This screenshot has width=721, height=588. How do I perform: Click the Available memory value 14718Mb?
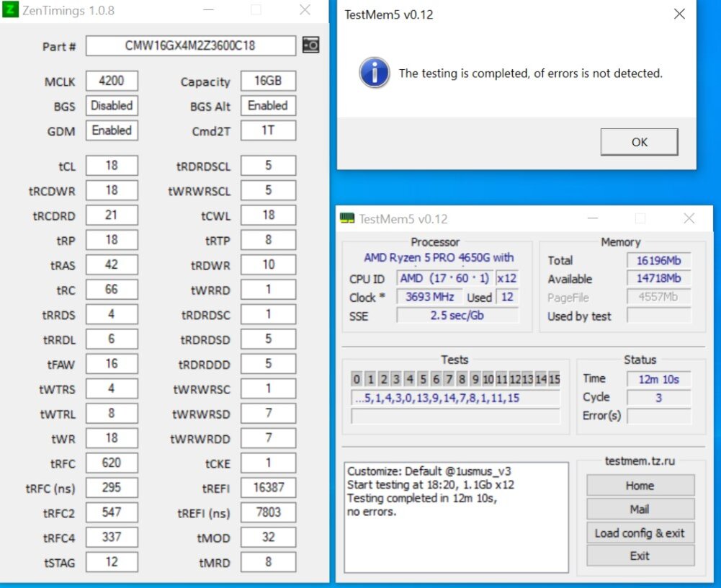(x=658, y=278)
